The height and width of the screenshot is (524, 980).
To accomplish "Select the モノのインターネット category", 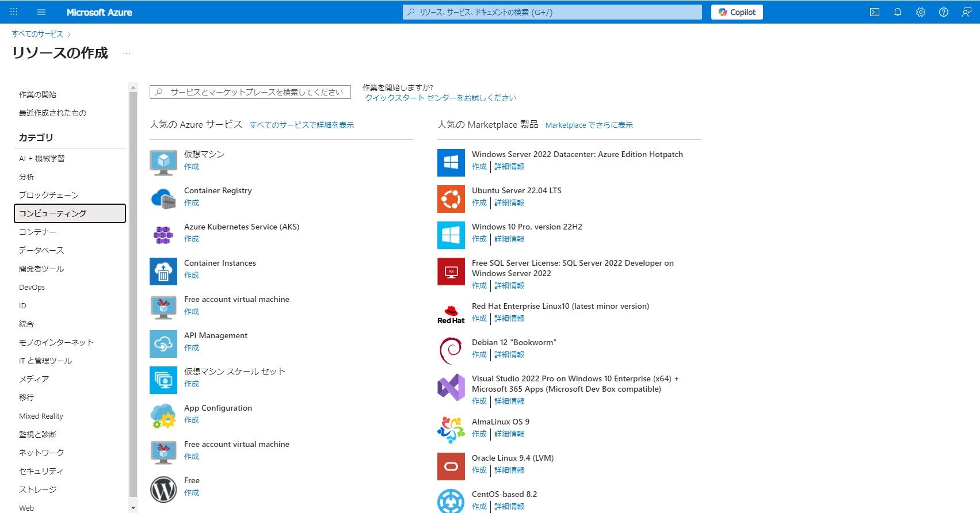I will [70, 342].
